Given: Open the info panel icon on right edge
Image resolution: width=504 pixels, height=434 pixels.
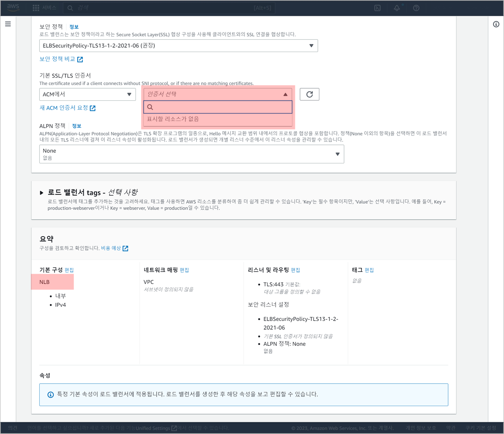Looking at the screenshot, I should [x=496, y=24].
